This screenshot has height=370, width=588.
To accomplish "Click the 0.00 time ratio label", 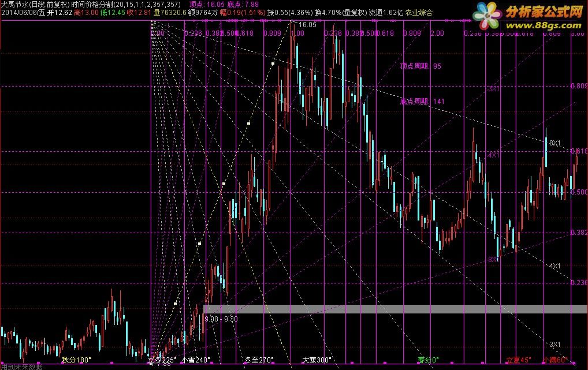I will coord(158,33).
